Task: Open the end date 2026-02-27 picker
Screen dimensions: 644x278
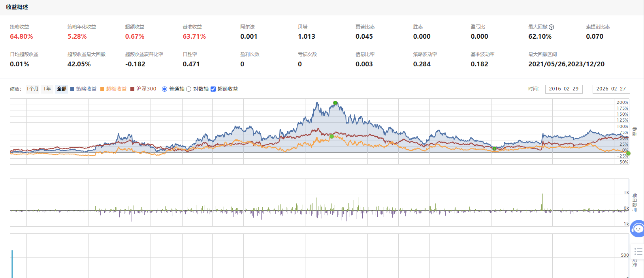Action: tap(611, 89)
